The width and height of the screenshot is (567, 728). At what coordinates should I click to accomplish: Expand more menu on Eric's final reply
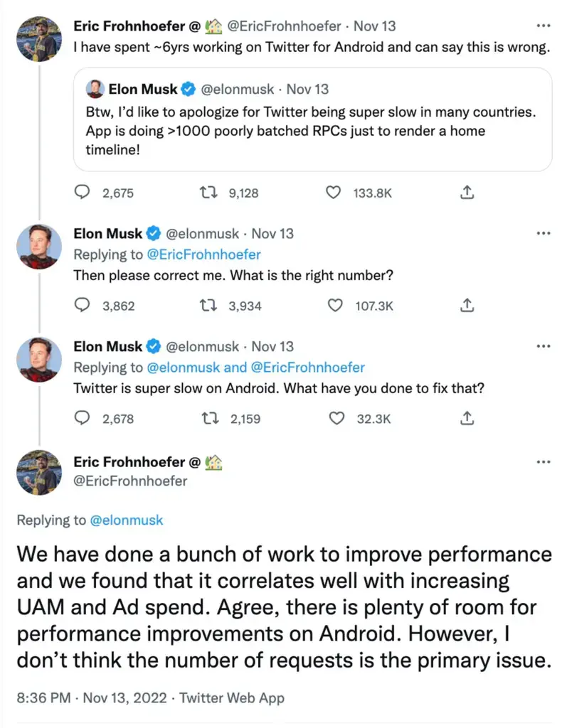(x=544, y=463)
